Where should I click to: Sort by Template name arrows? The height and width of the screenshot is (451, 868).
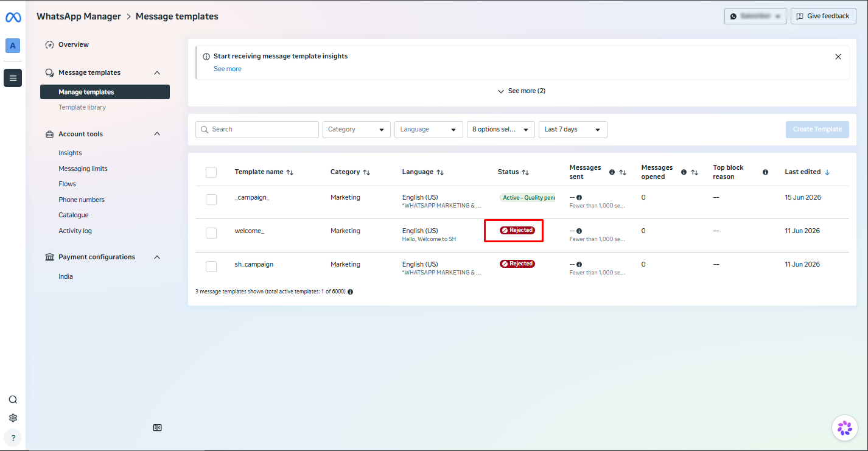[x=290, y=172]
